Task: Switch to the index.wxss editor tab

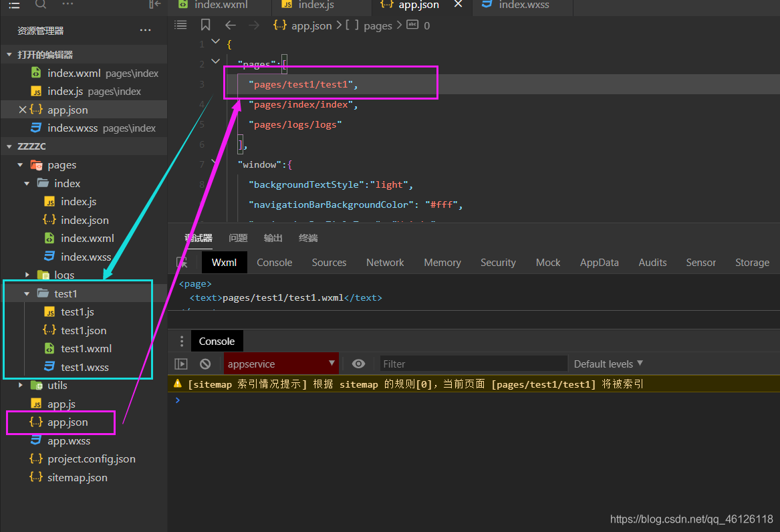Action: [x=523, y=5]
